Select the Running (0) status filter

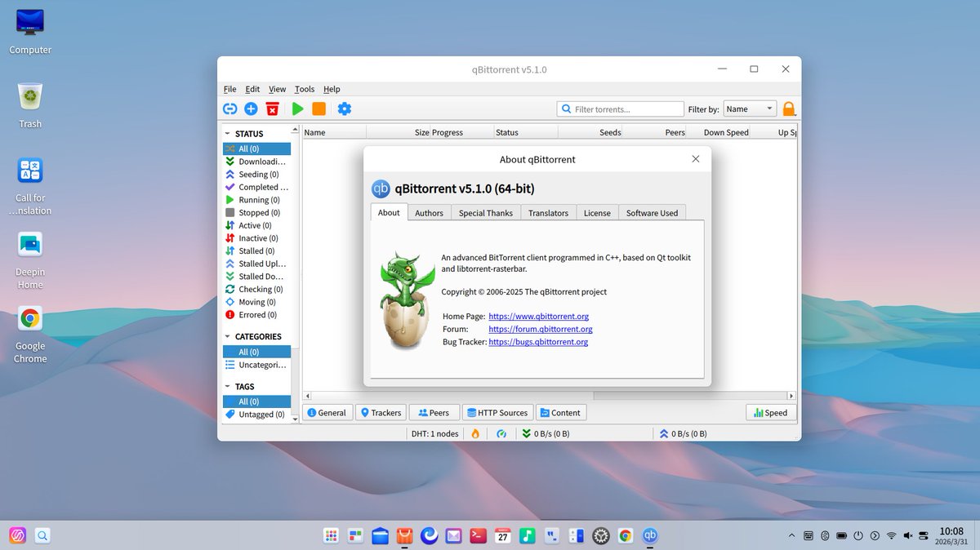pos(256,200)
